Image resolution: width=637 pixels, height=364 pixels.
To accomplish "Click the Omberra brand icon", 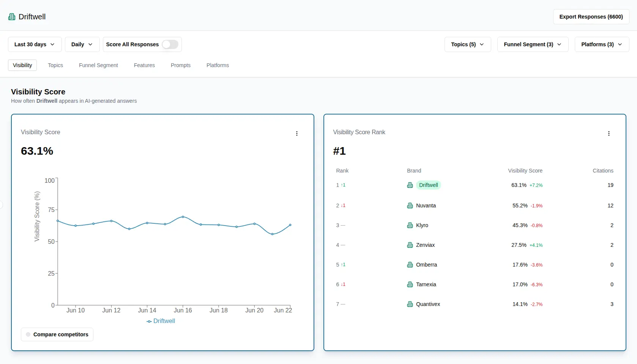I will coord(410,265).
